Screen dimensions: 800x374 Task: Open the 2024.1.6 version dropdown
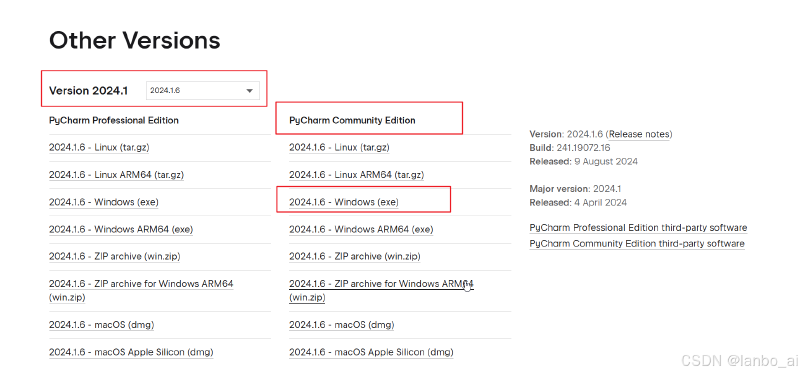pyautogui.click(x=203, y=90)
